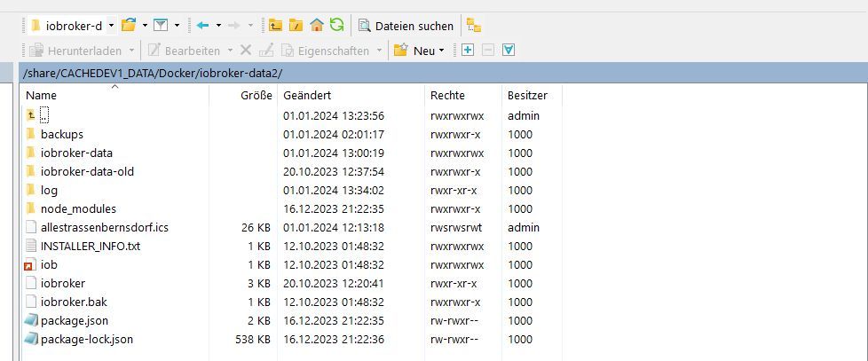The image size is (868, 361).
Task: Refresh the directory listing
Action: [x=336, y=25]
